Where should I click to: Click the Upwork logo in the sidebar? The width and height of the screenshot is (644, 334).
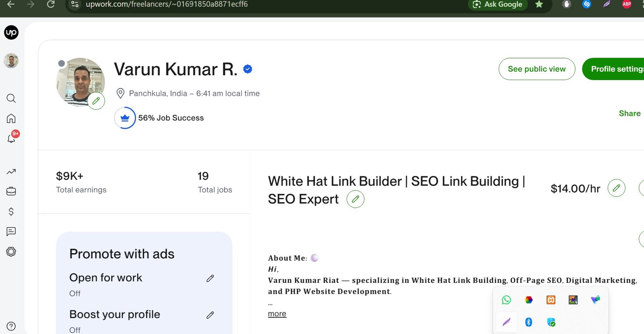(x=11, y=33)
